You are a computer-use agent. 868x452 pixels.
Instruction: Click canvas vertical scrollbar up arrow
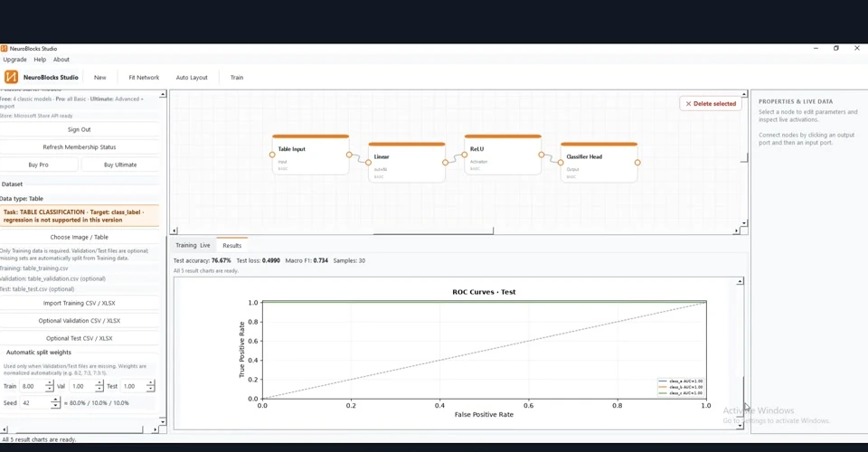click(744, 94)
